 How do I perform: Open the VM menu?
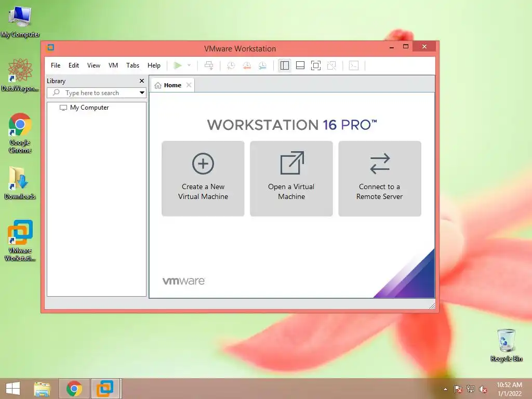(x=113, y=65)
